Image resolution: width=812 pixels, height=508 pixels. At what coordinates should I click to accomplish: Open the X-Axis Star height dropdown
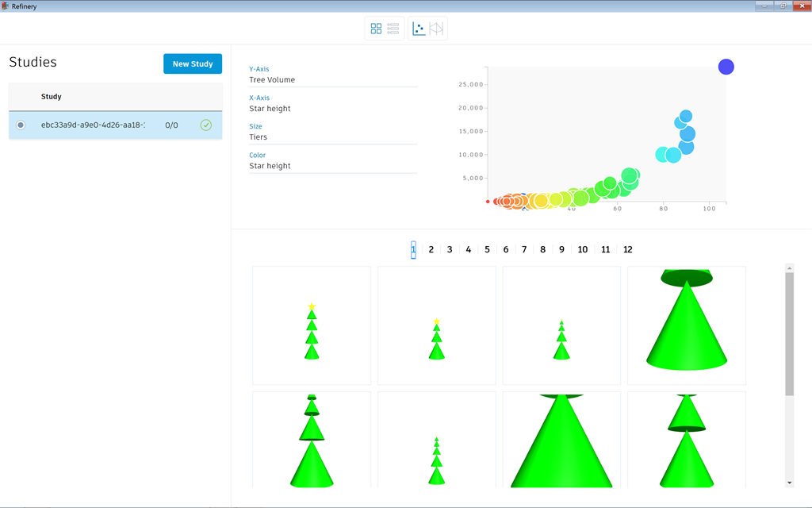(333, 109)
